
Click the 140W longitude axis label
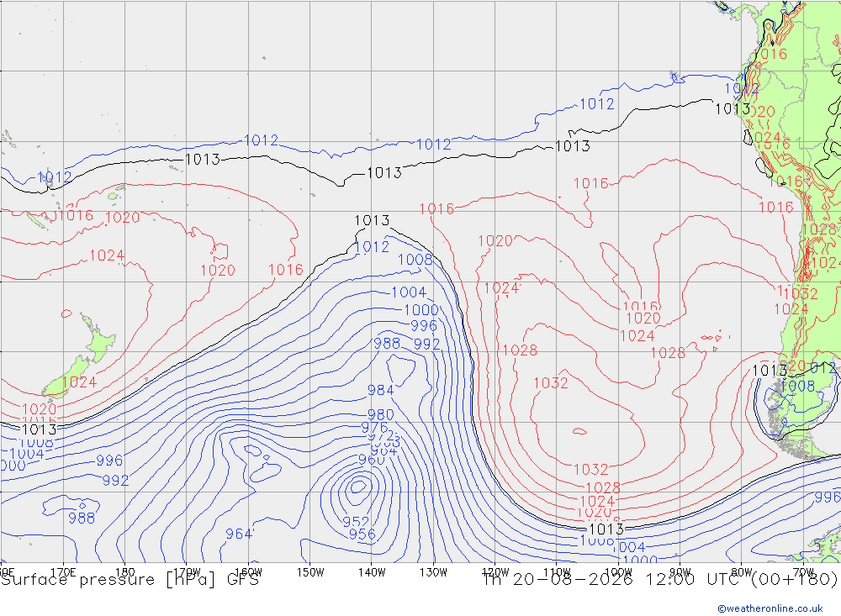tap(372, 572)
